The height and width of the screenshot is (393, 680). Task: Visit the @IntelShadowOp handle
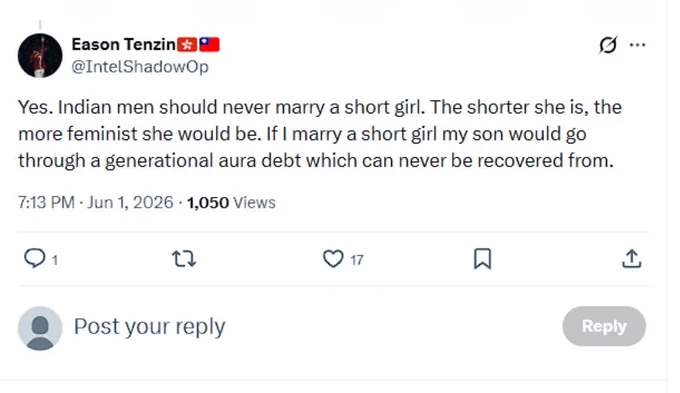click(x=140, y=67)
